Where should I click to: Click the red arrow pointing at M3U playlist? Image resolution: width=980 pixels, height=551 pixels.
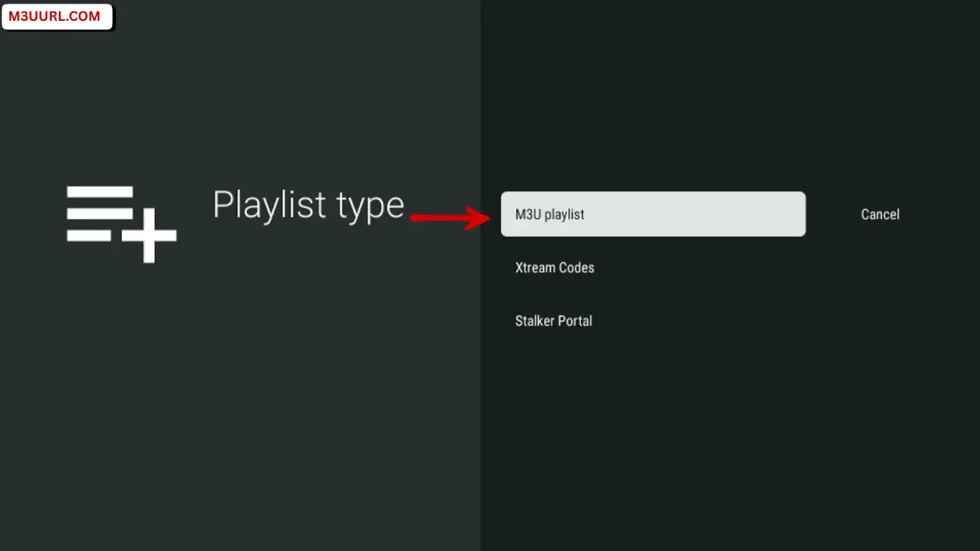pyautogui.click(x=448, y=219)
